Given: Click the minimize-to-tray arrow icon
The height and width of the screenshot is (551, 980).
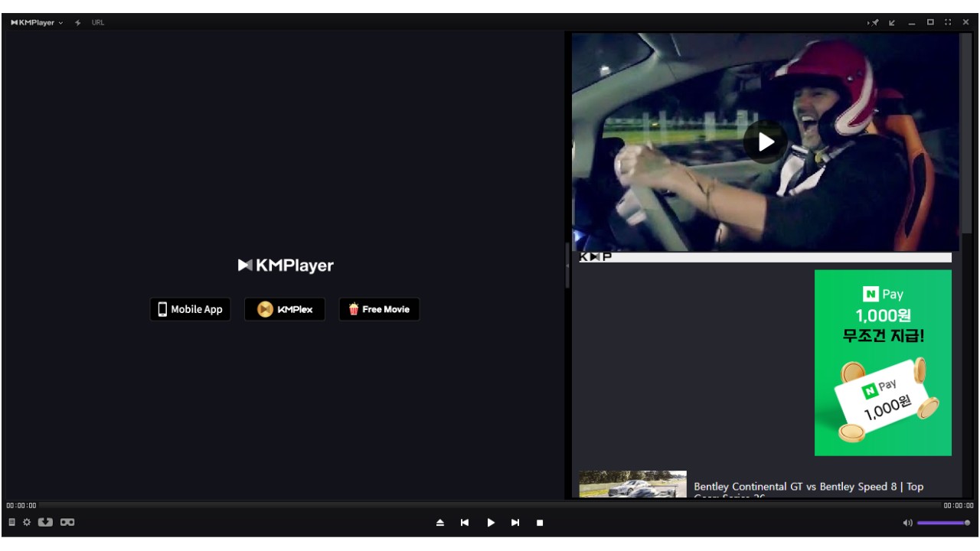Looking at the screenshot, I should coord(892,22).
